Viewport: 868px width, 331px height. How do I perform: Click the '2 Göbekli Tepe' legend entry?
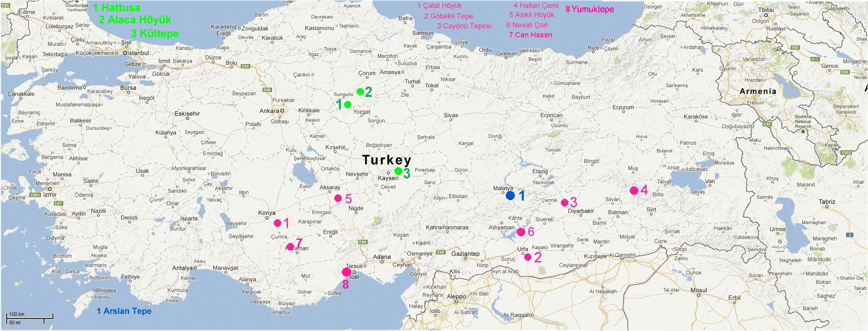448,16
